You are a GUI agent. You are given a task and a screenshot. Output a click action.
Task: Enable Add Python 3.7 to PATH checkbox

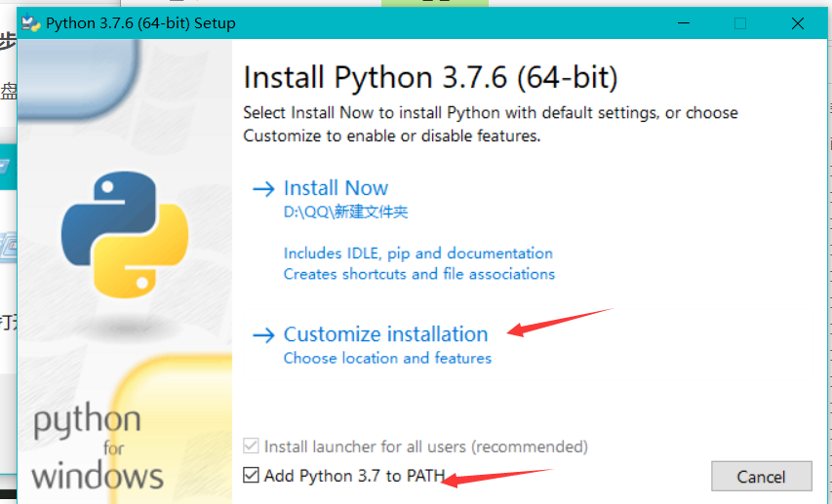pyautogui.click(x=251, y=475)
